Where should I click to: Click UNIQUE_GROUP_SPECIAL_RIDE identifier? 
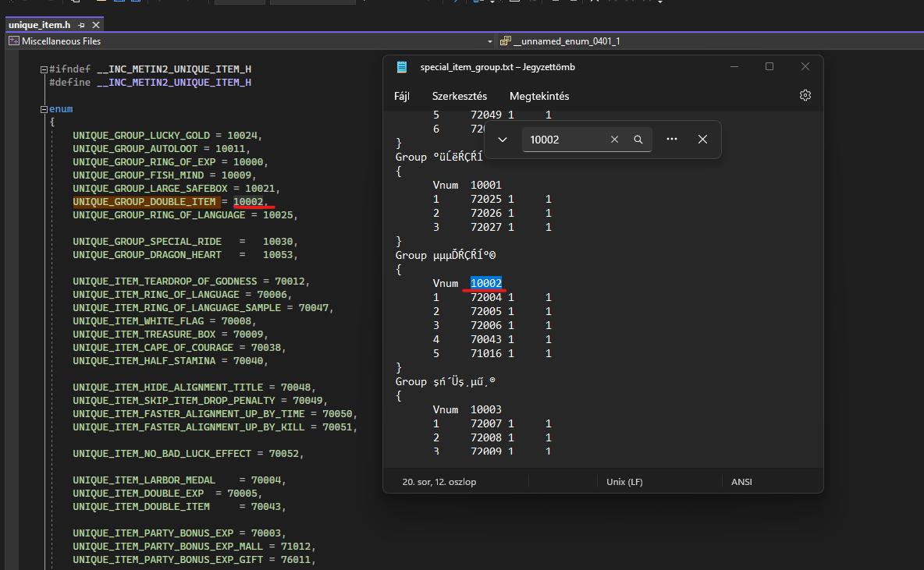pyautogui.click(x=147, y=242)
